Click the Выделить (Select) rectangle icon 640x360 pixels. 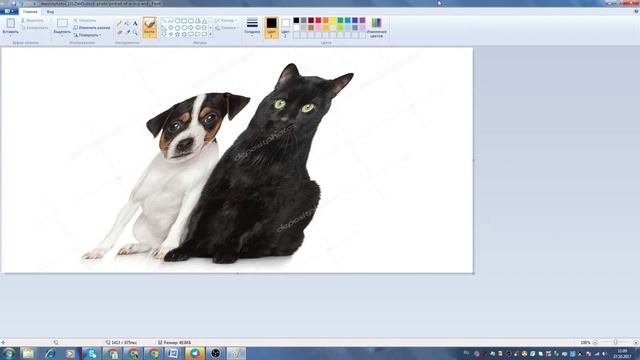[x=62, y=24]
